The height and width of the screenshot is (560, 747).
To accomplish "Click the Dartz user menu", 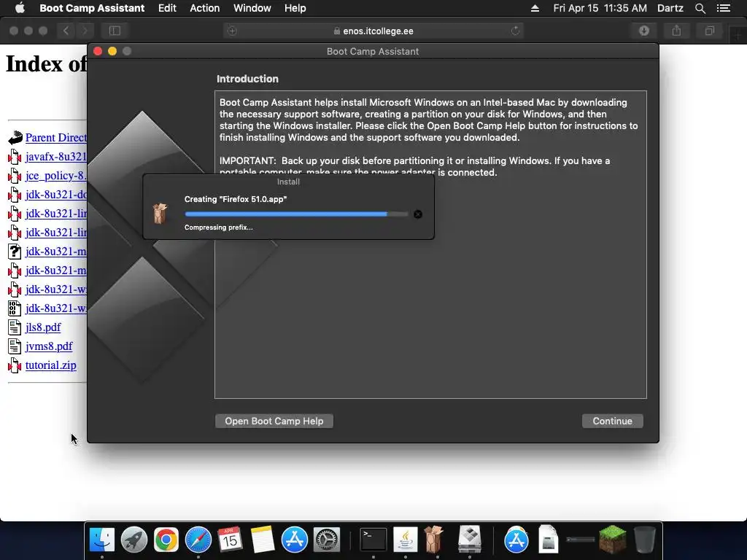I will [670, 8].
